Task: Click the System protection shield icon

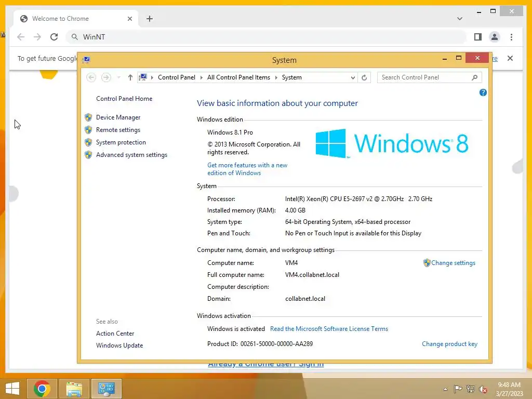Action: (88, 142)
